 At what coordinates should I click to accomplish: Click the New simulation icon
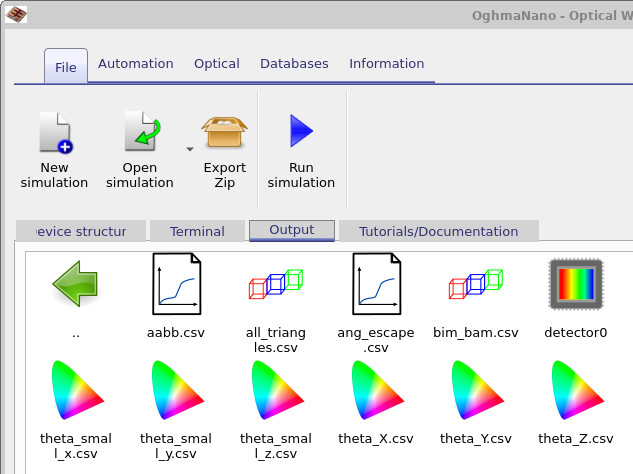(x=56, y=132)
